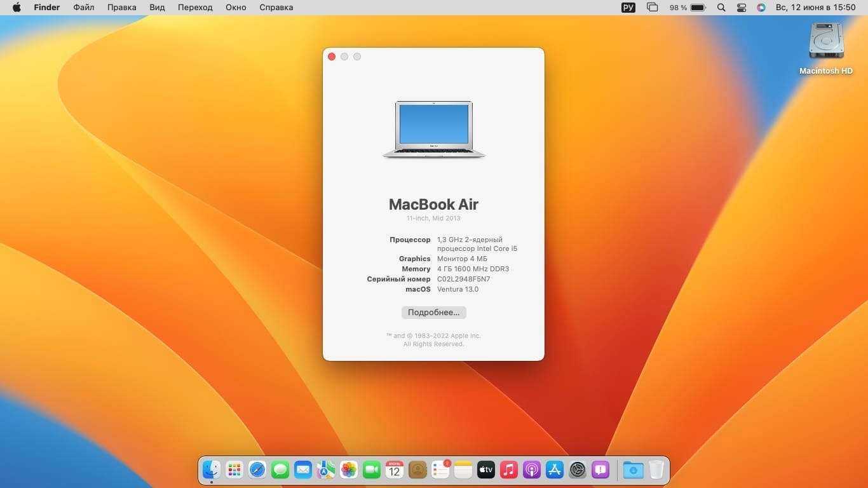Click the Процессор label
The width and height of the screenshot is (868, 488).
pyautogui.click(x=410, y=240)
